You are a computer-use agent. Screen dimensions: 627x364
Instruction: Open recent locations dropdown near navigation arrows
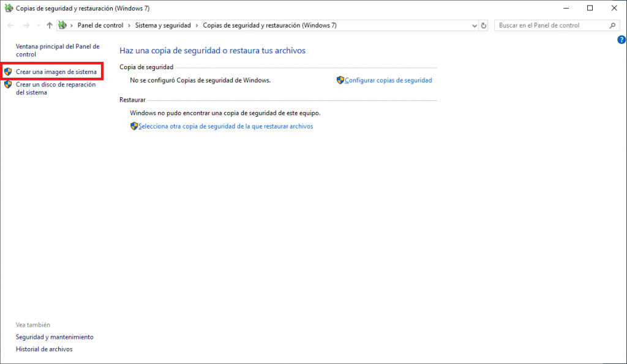[39, 26]
